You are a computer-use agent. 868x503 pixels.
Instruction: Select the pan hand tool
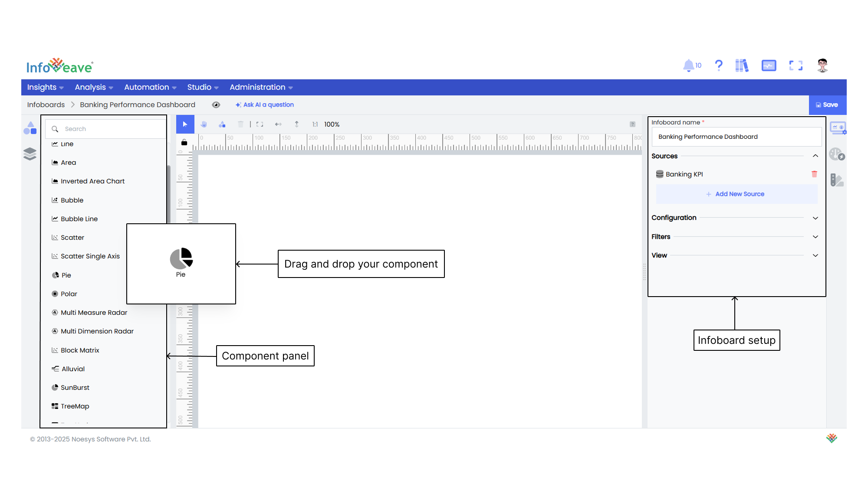204,124
